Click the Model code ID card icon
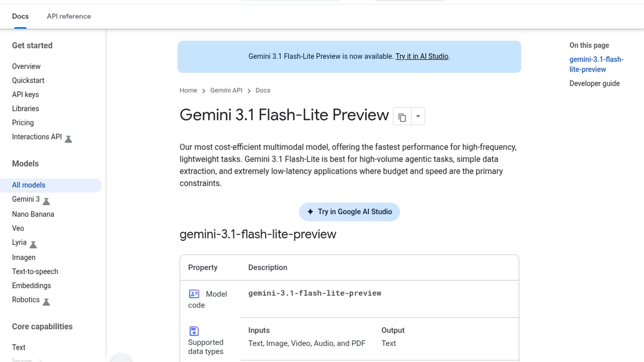 point(194,294)
